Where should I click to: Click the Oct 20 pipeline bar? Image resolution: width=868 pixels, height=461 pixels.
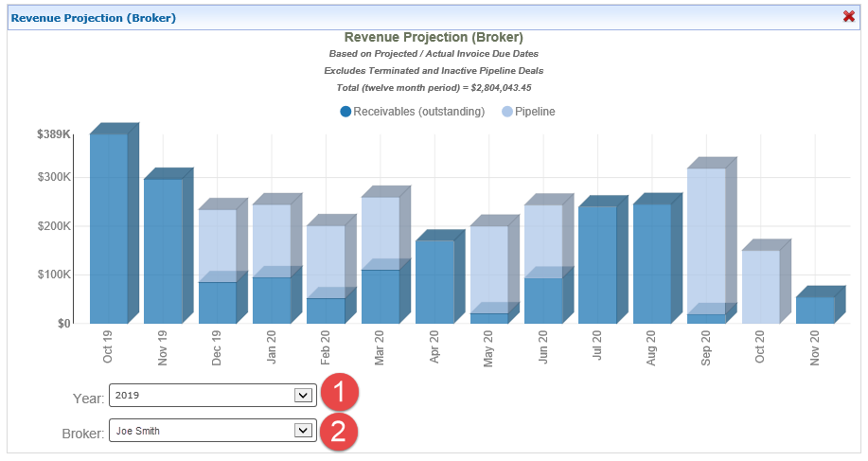760,286
